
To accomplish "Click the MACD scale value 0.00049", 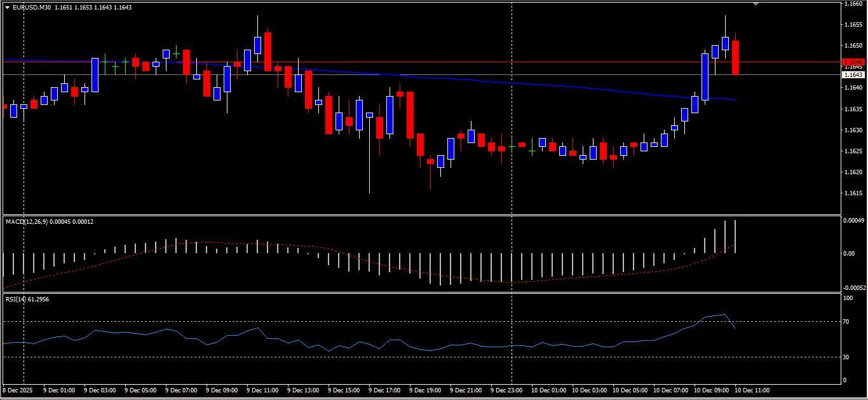I will tap(853, 221).
